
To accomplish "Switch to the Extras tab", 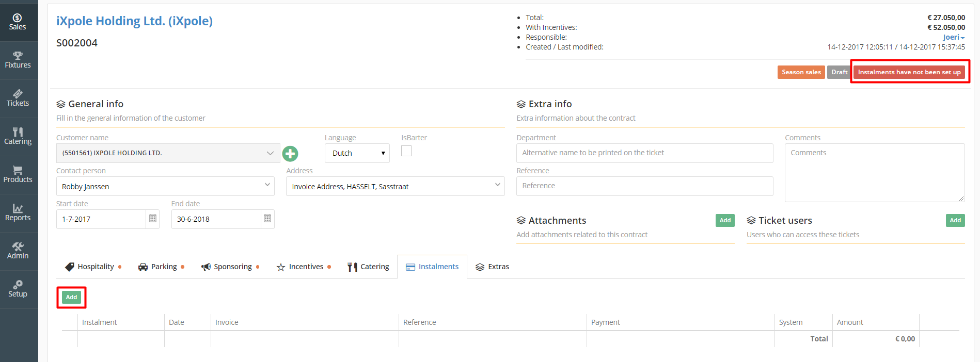I will coord(492,267).
